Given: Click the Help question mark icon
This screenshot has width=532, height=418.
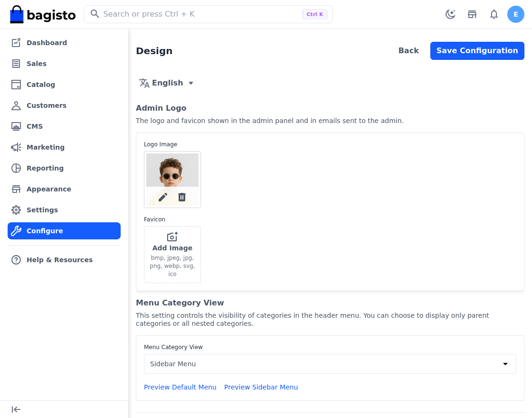Looking at the screenshot, I should coord(16,260).
